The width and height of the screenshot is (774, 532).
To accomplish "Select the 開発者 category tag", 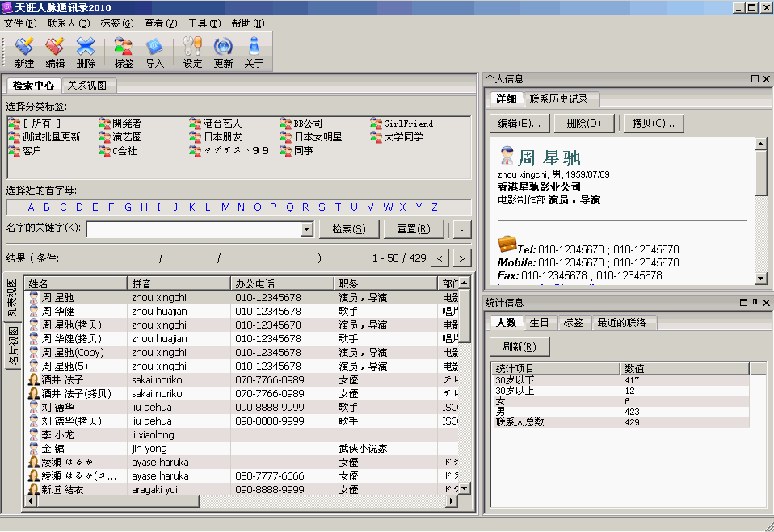I will coord(120,124).
